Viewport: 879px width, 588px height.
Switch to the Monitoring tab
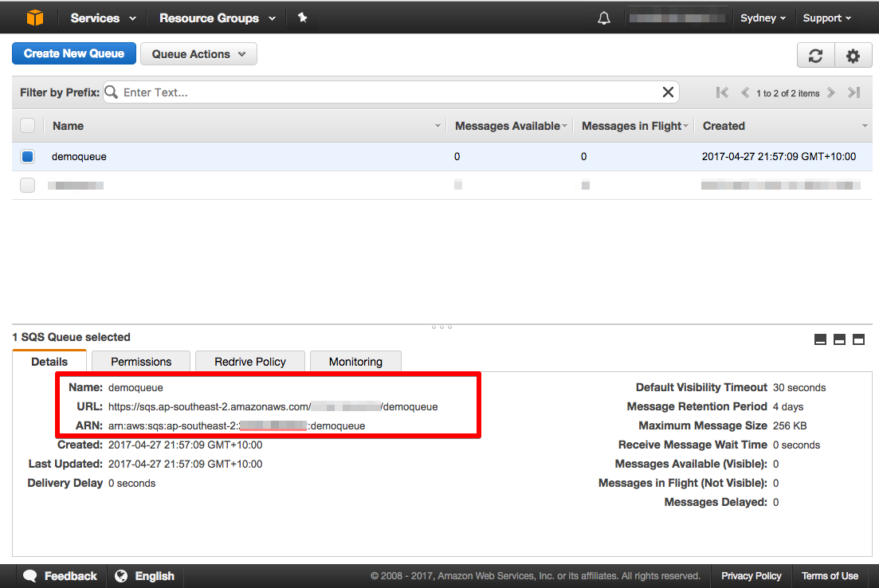(355, 362)
